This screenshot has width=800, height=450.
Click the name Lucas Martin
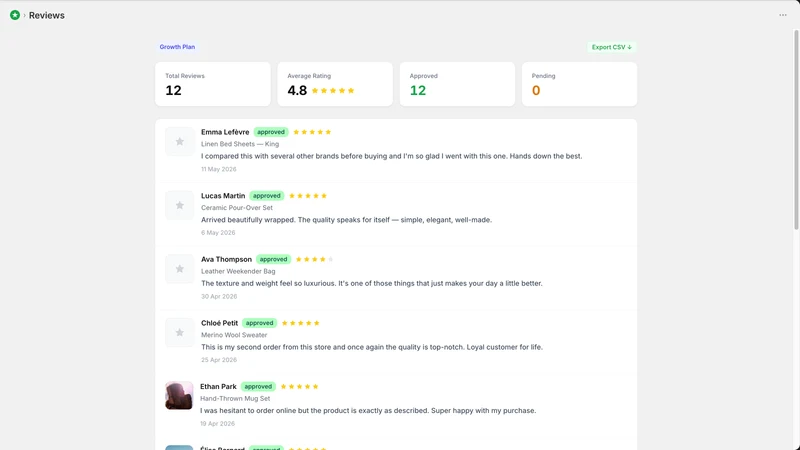pyautogui.click(x=223, y=196)
